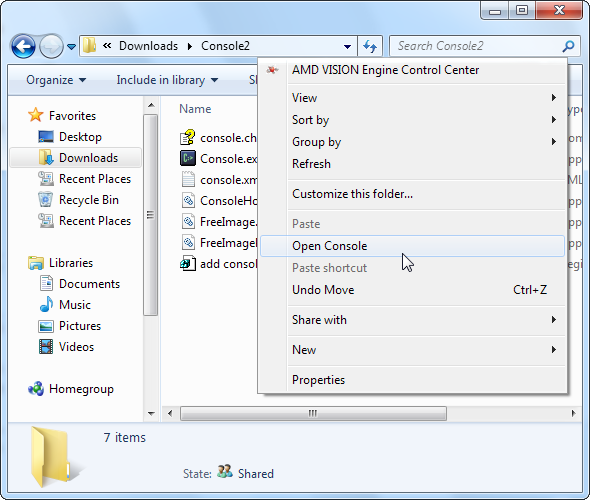The height and width of the screenshot is (500, 590).
Task: Choose Open Console from context menu
Action: click(x=412, y=246)
